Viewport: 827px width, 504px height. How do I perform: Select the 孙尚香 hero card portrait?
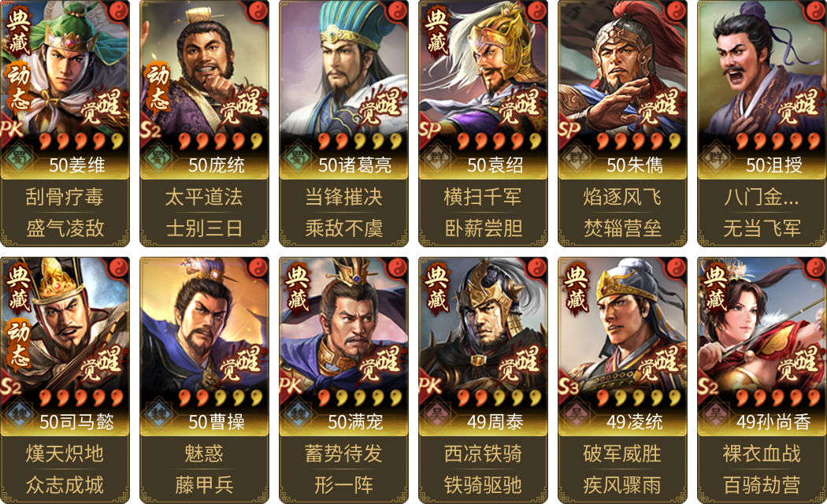(x=762, y=346)
